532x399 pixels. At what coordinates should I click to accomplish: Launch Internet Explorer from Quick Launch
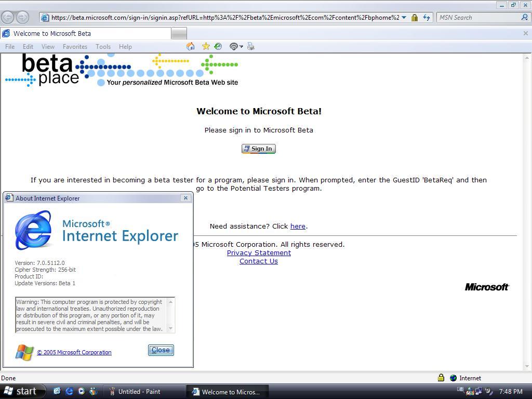pos(69,391)
